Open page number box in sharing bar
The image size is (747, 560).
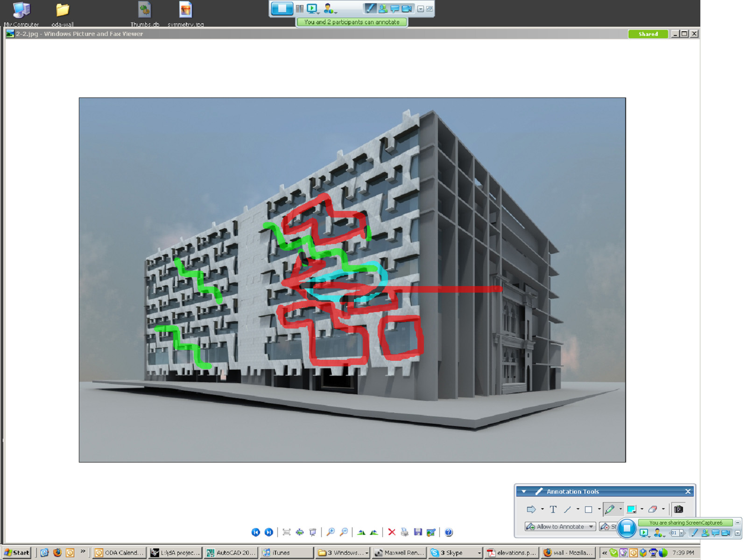[677, 532]
